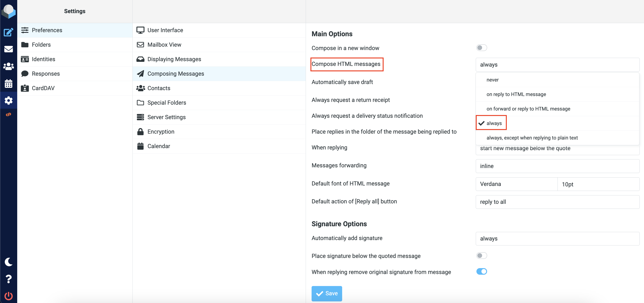Viewport: 644px width, 303px height.
Task: Click the Contacts group icon in section list
Action: point(140,88)
